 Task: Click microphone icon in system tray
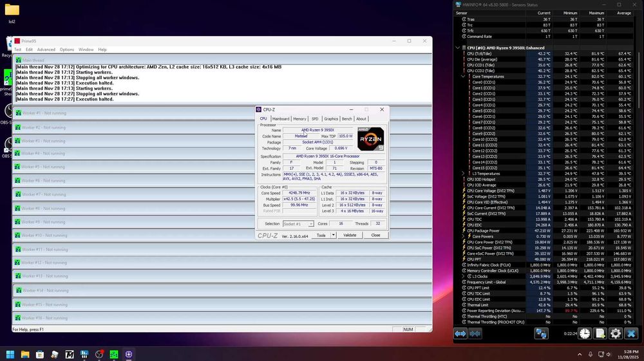tap(590, 355)
